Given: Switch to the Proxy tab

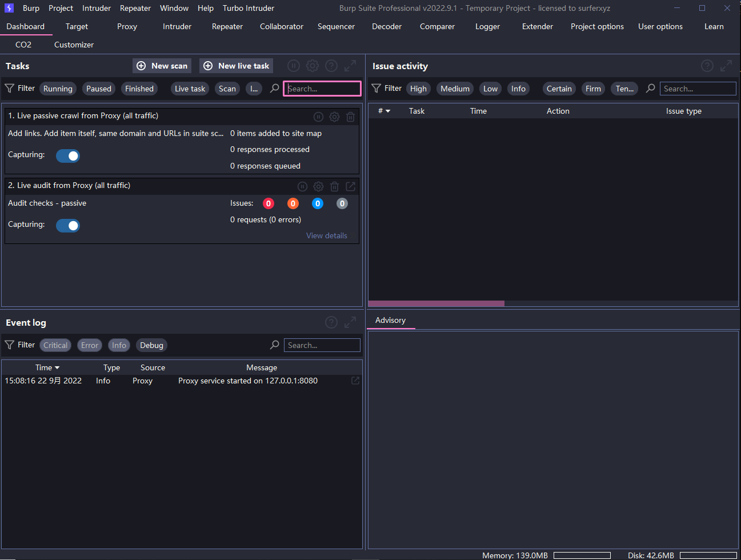Looking at the screenshot, I should [127, 26].
